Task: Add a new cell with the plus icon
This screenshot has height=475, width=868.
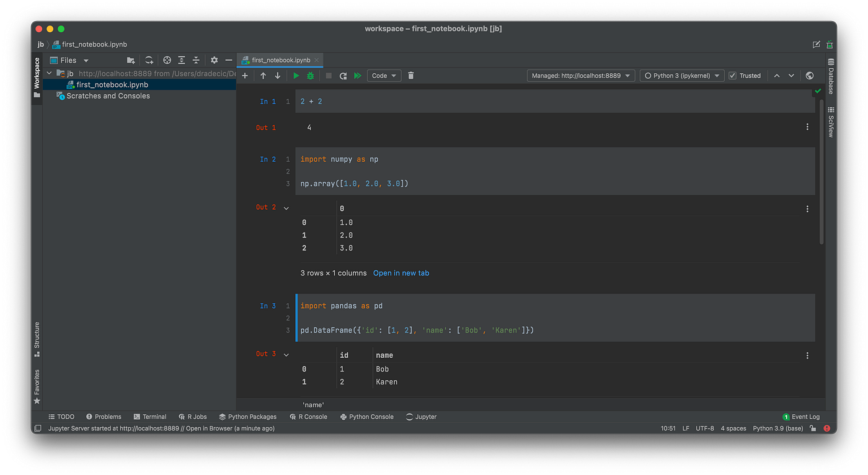Action: pyautogui.click(x=244, y=75)
